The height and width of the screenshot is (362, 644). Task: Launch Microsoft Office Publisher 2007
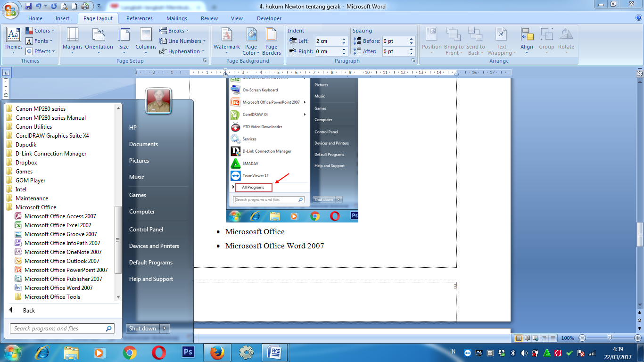click(x=58, y=279)
